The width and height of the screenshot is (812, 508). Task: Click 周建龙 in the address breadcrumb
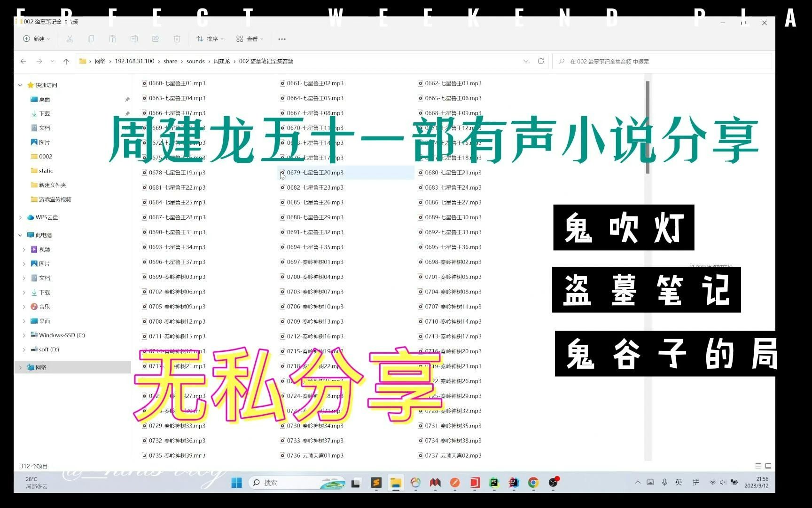[x=222, y=61]
